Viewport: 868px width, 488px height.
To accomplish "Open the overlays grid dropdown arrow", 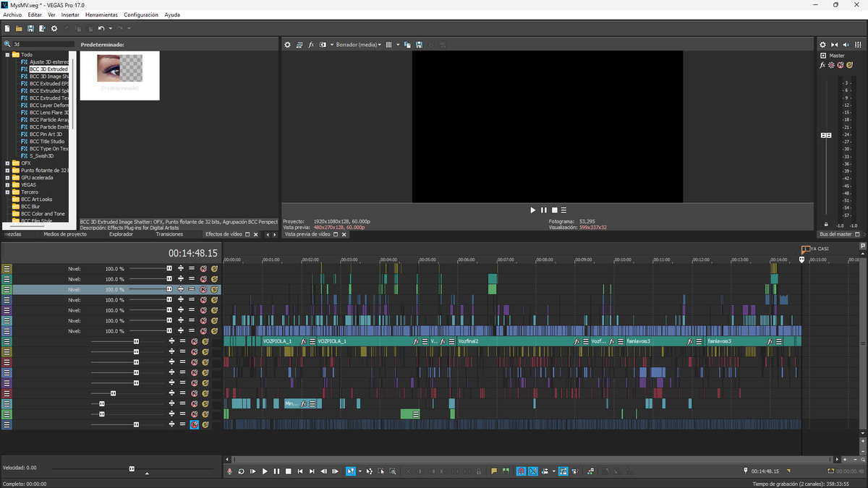I will click(x=397, y=45).
